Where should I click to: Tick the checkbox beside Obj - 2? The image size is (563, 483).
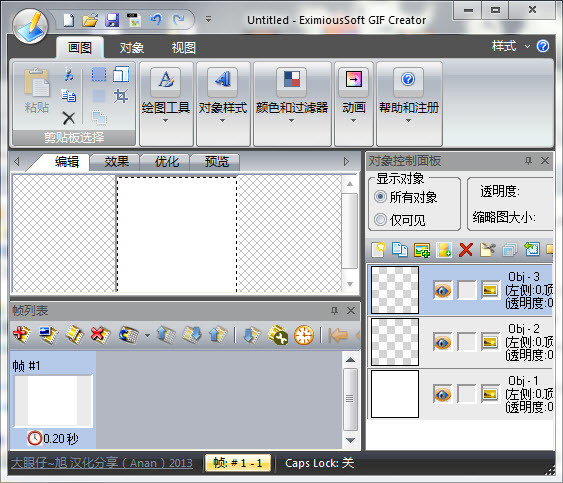pyautogui.click(x=466, y=342)
